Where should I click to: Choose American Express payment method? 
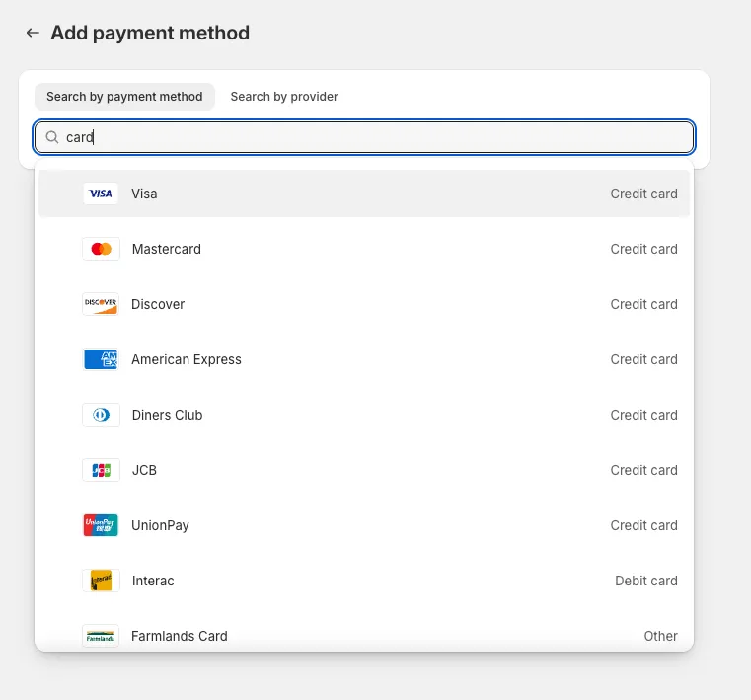(364, 359)
